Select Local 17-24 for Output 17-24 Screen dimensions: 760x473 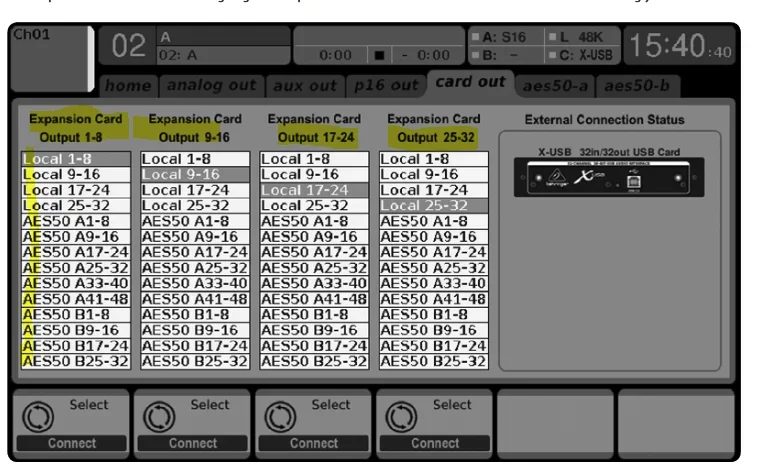pos(315,190)
